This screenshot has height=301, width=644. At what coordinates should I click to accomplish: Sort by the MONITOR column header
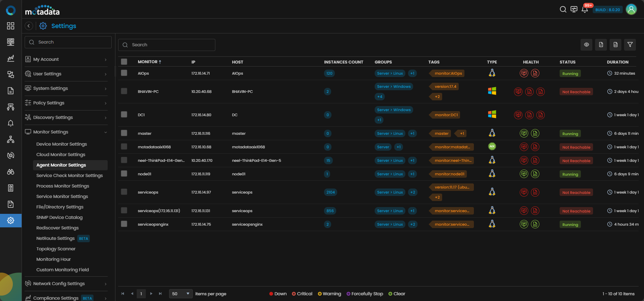pyautogui.click(x=150, y=62)
